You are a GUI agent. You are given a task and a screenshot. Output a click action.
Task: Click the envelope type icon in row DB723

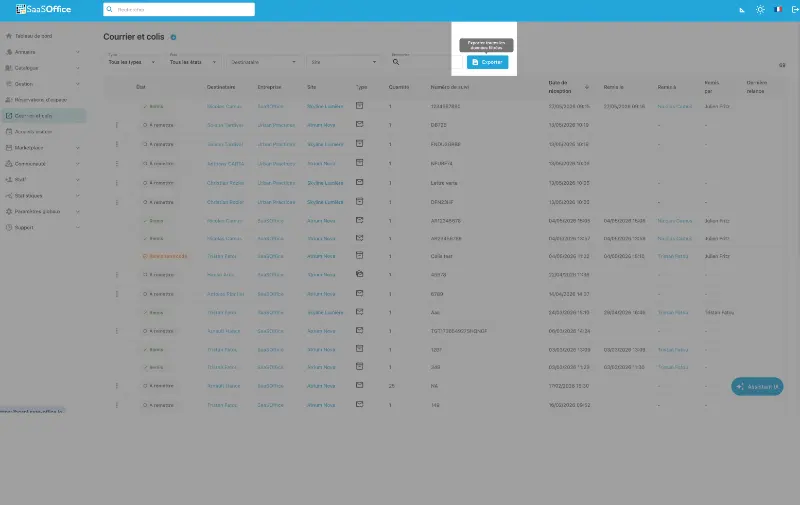coord(360,124)
